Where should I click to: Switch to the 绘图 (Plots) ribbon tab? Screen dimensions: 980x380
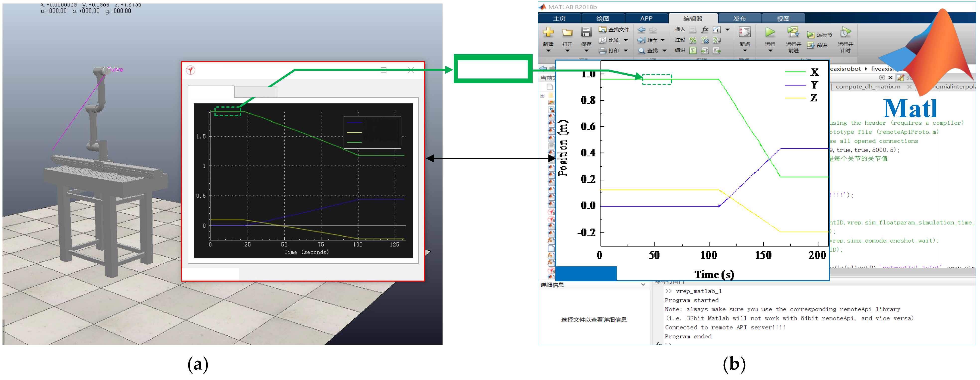(x=603, y=18)
